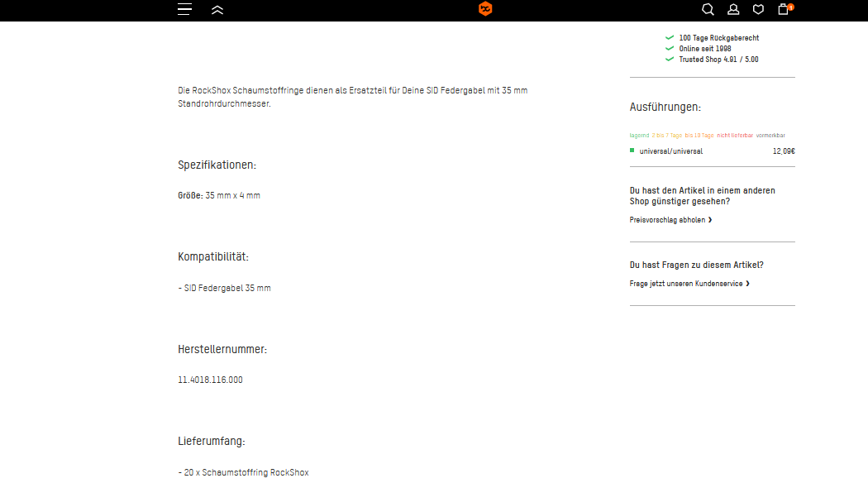Screen dimensions: 868x483
Task: Click the '2 bis 7 Tage' legend label
Action: [667, 135]
